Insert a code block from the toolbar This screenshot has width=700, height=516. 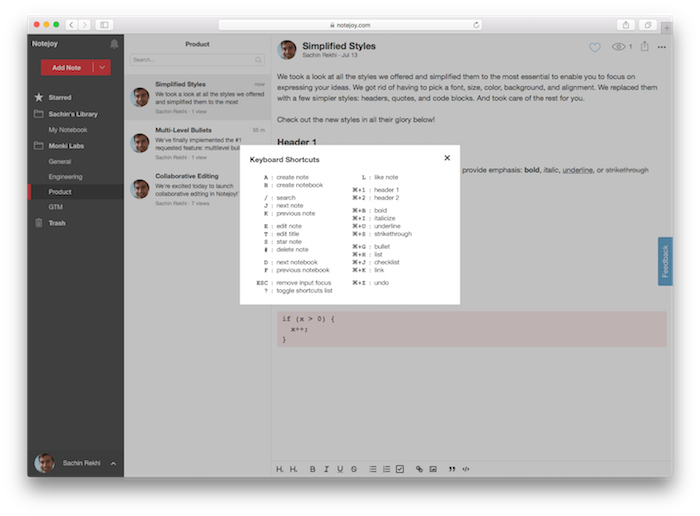pos(466,468)
